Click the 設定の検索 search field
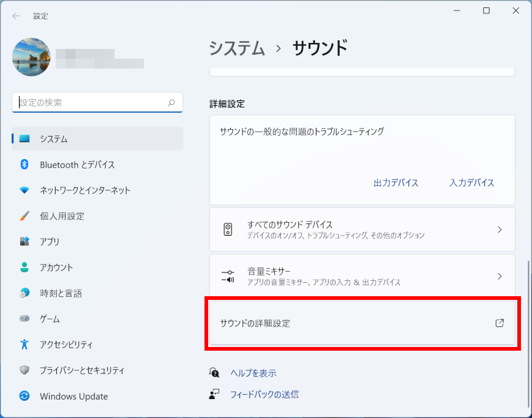Viewport: 532px width, 418px height. (x=92, y=103)
